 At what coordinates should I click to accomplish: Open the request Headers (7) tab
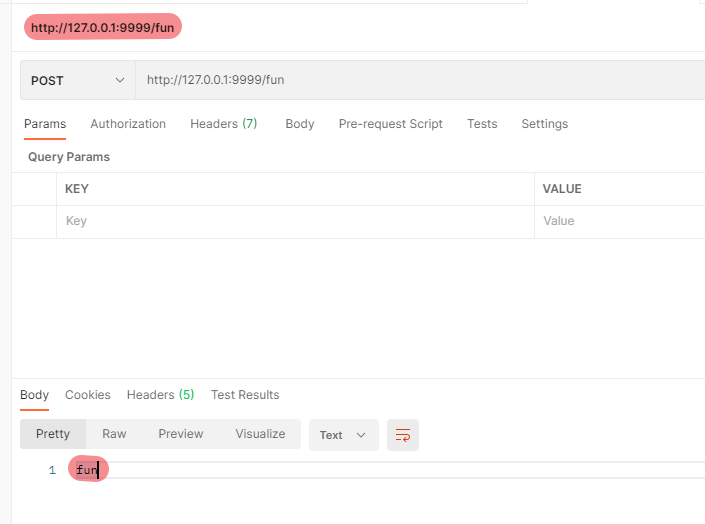[223, 124]
